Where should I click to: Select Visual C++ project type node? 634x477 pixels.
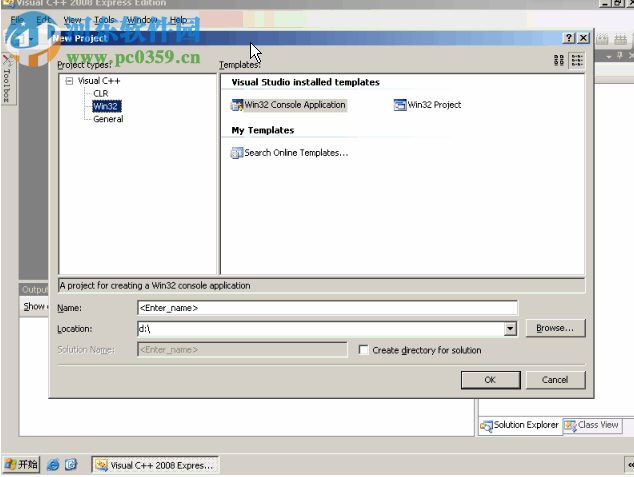click(x=99, y=81)
